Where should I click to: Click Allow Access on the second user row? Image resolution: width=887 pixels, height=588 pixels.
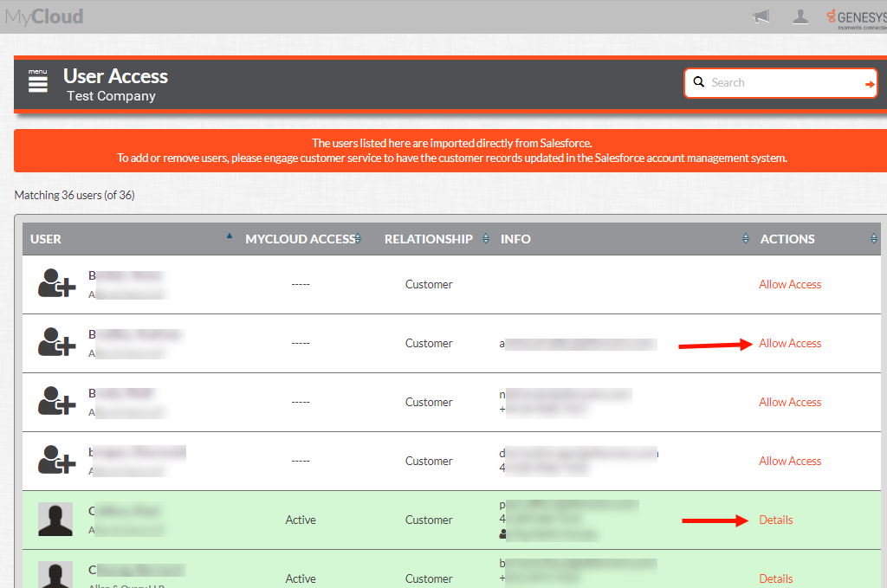[x=789, y=343]
